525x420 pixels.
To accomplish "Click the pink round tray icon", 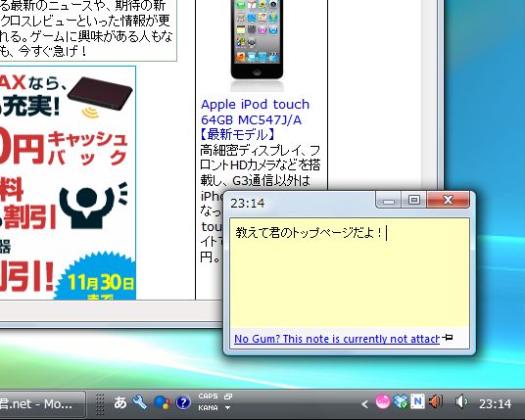I will coord(382,401).
